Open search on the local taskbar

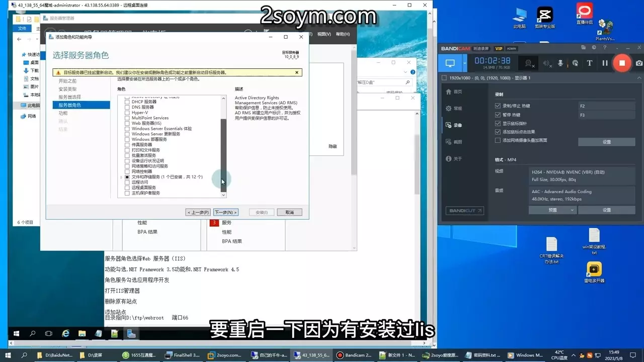(24, 355)
